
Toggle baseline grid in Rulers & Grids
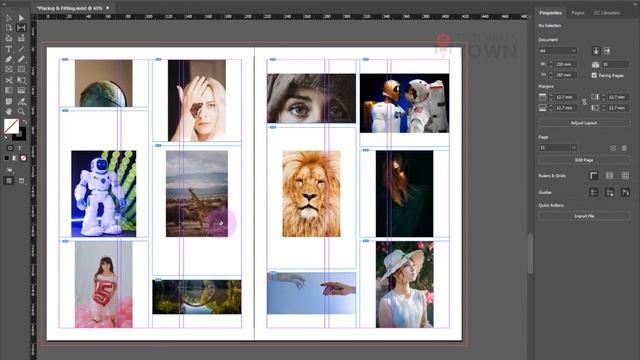pos(609,176)
